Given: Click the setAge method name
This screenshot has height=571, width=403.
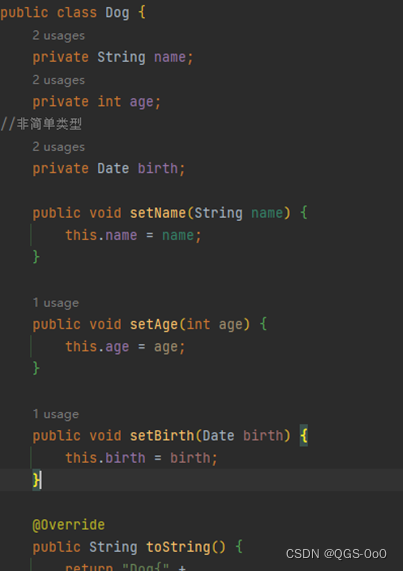Looking at the screenshot, I should coord(154,324).
